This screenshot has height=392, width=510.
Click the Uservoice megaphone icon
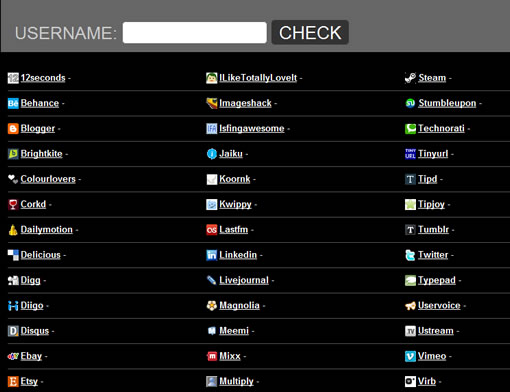(410, 306)
